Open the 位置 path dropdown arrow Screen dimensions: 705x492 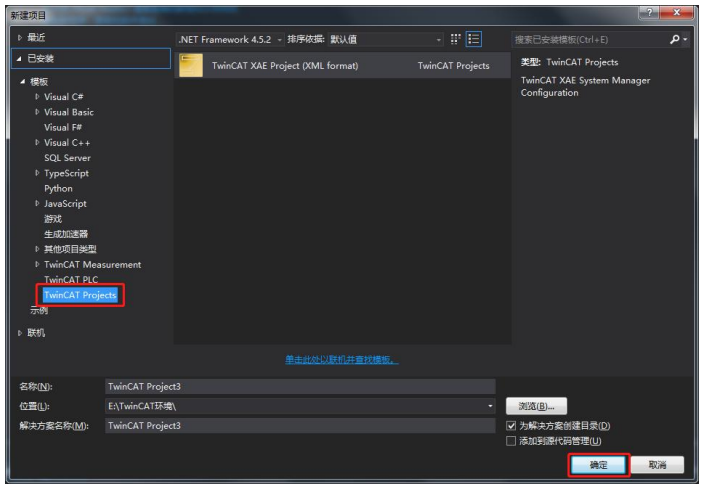[x=490, y=406]
